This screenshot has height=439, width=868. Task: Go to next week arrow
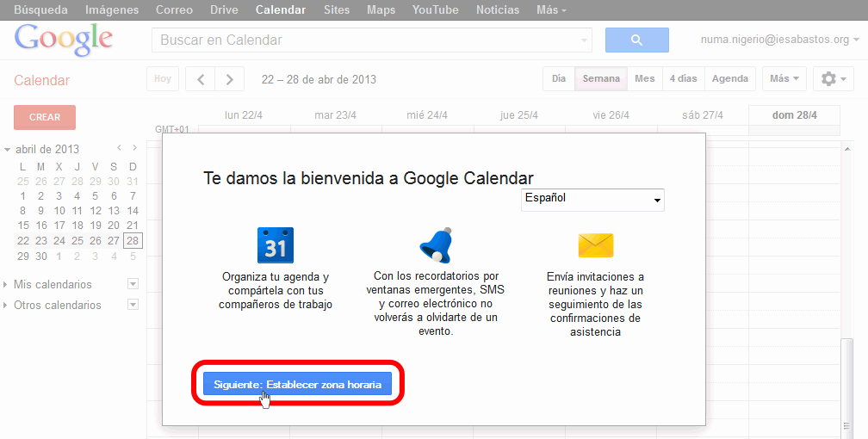(230, 79)
